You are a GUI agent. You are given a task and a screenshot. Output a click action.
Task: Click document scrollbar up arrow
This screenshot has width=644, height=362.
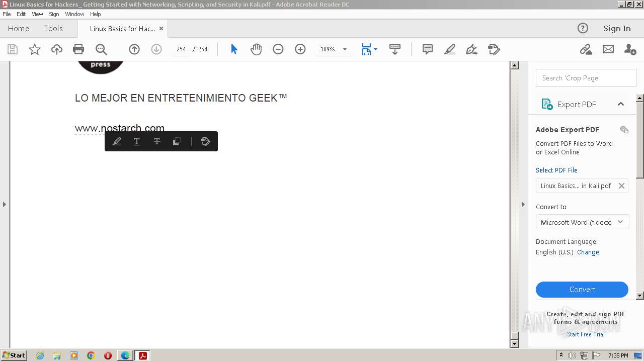click(514, 65)
